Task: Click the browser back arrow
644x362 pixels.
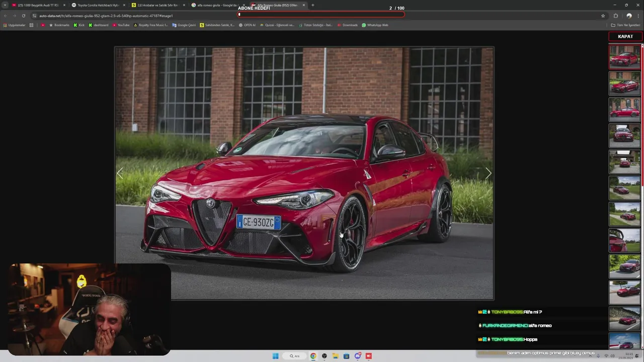Action: click(x=6, y=16)
